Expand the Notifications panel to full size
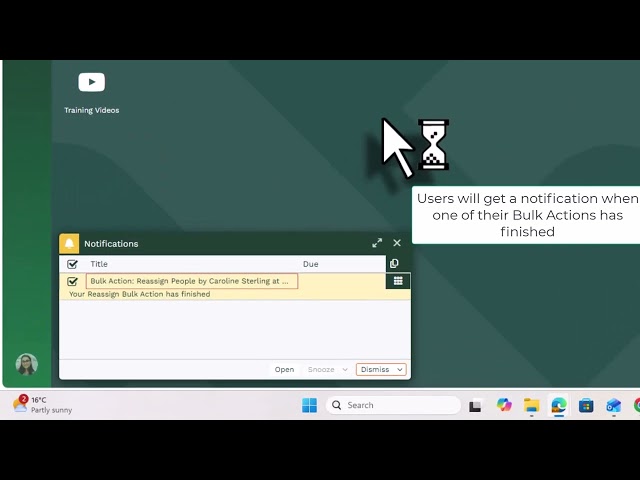The width and height of the screenshot is (640, 480). click(x=377, y=243)
